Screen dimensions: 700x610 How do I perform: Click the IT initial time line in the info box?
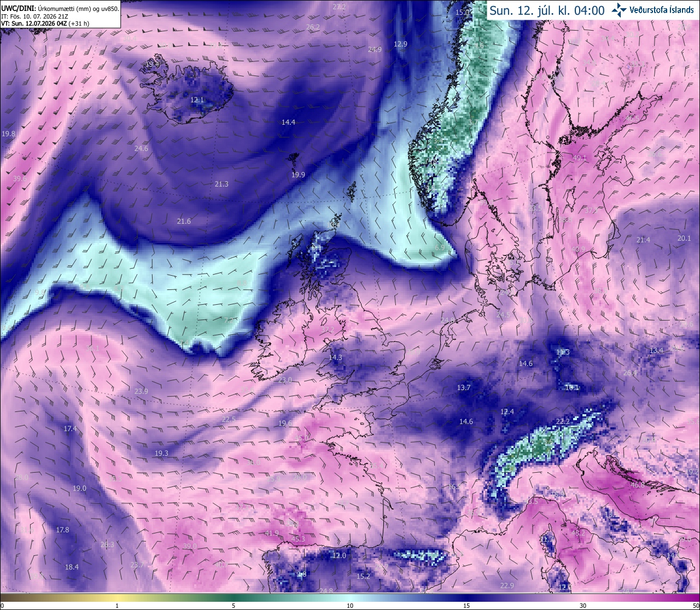(35, 16)
